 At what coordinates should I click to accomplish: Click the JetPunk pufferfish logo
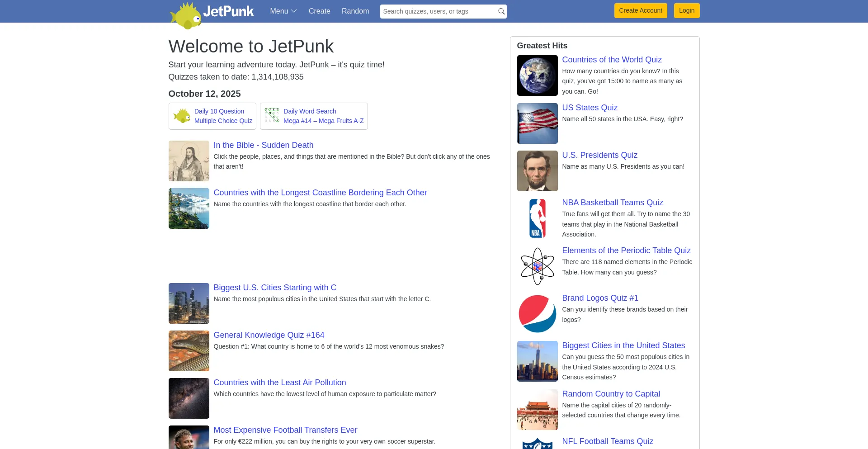[x=186, y=15]
